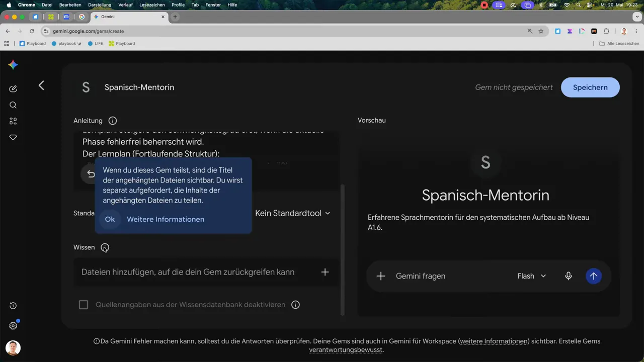This screenshot has height=362, width=644.
Task: Show info for the Anleitung section
Action: tap(113, 121)
